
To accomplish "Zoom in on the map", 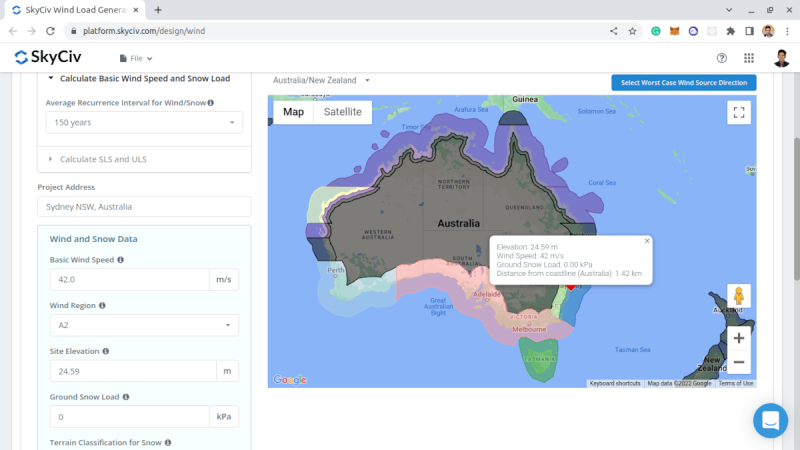I will (739, 338).
